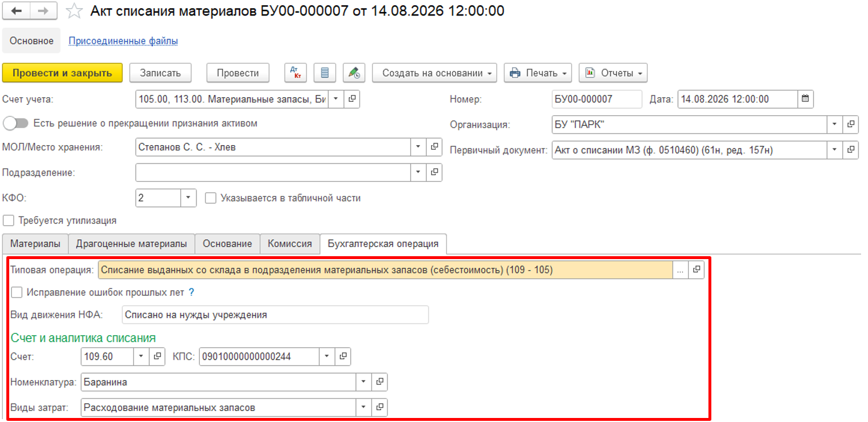868x422 pixels.
Task: Toggle Есть решение о прекращении признания активом
Action: (x=16, y=123)
